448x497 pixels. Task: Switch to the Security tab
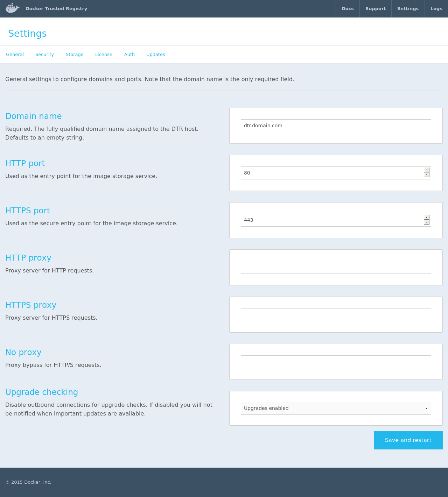(x=44, y=54)
